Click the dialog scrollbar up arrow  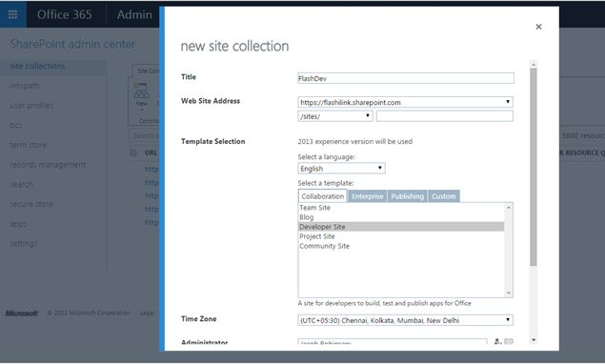pyautogui.click(x=534, y=64)
